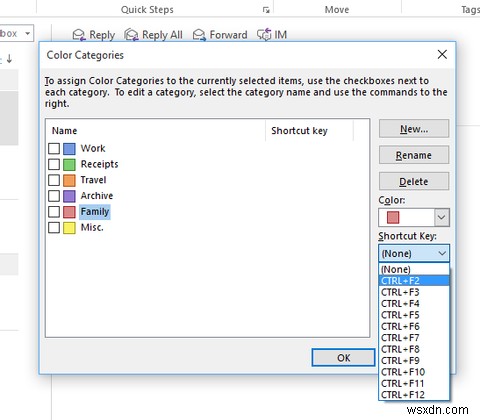The height and width of the screenshot is (420, 480).
Task: Select (None) in the shortcut list
Action: pyautogui.click(x=414, y=269)
